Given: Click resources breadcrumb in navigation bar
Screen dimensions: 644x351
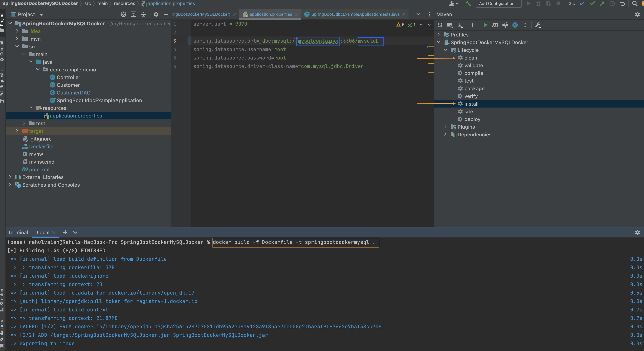Looking at the screenshot, I should 124,3.
